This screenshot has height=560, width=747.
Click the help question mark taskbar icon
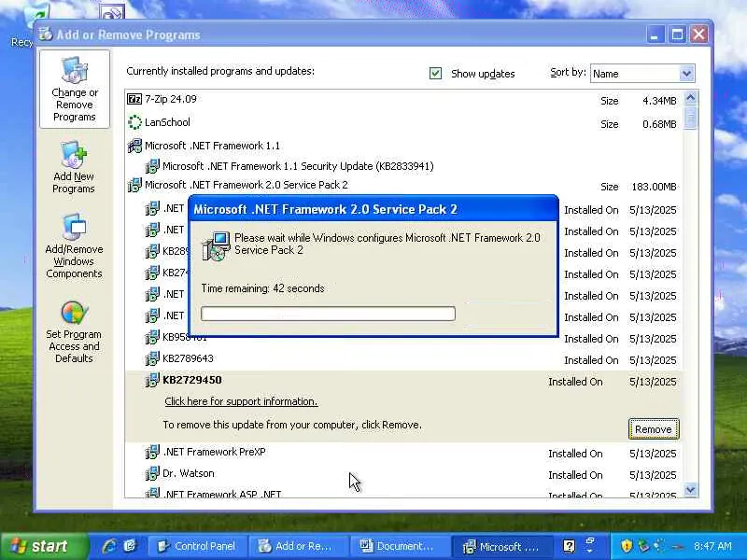point(570,546)
